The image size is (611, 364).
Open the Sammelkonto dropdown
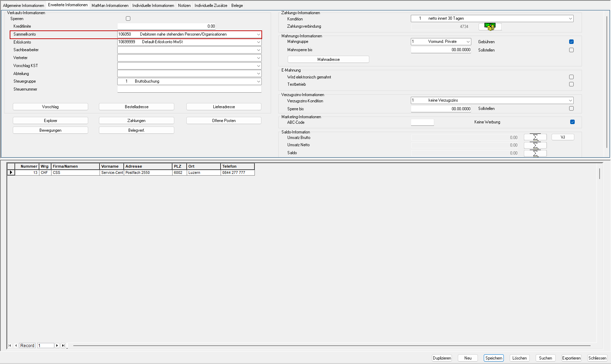pos(258,35)
